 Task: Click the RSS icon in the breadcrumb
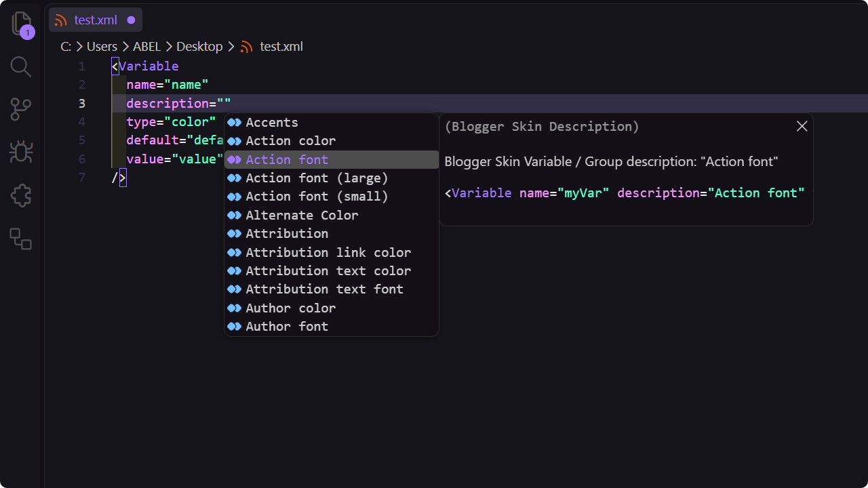[x=247, y=47]
